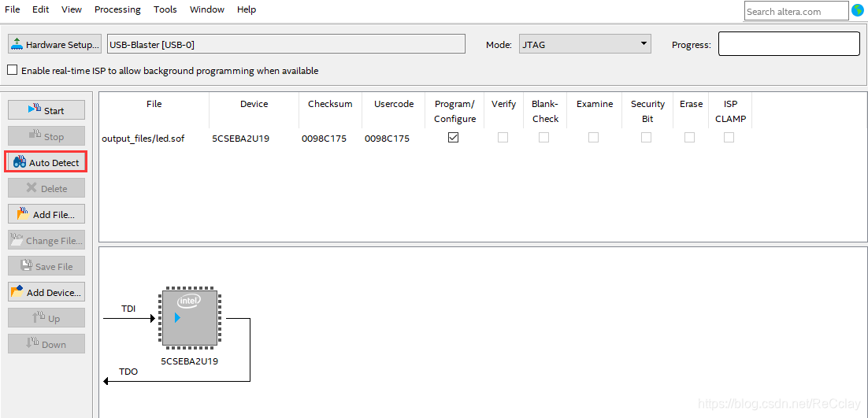Click the Device column header
The height and width of the screenshot is (418, 868).
(254, 103)
